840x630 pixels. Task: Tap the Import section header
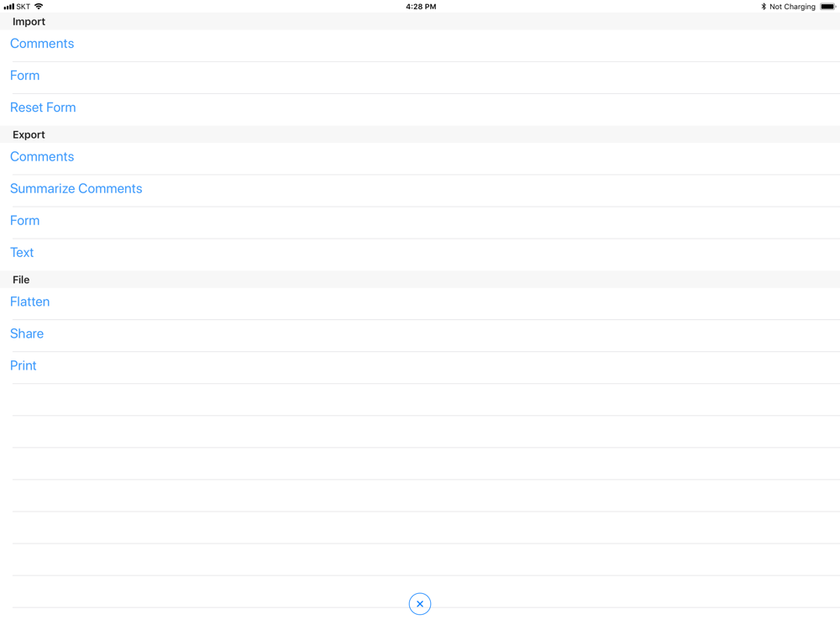click(x=420, y=22)
